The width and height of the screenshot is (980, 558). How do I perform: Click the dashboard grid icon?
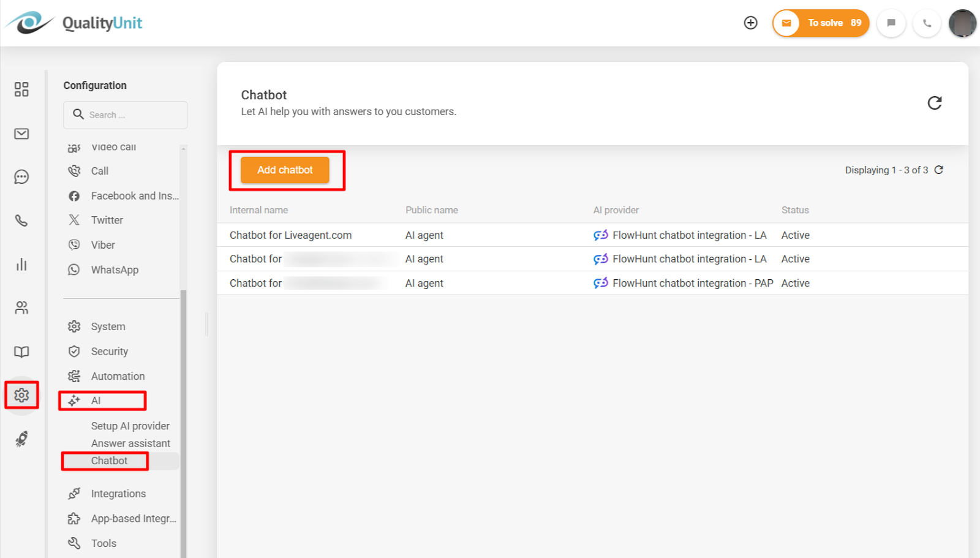pyautogui.click(x=21, y=89)
